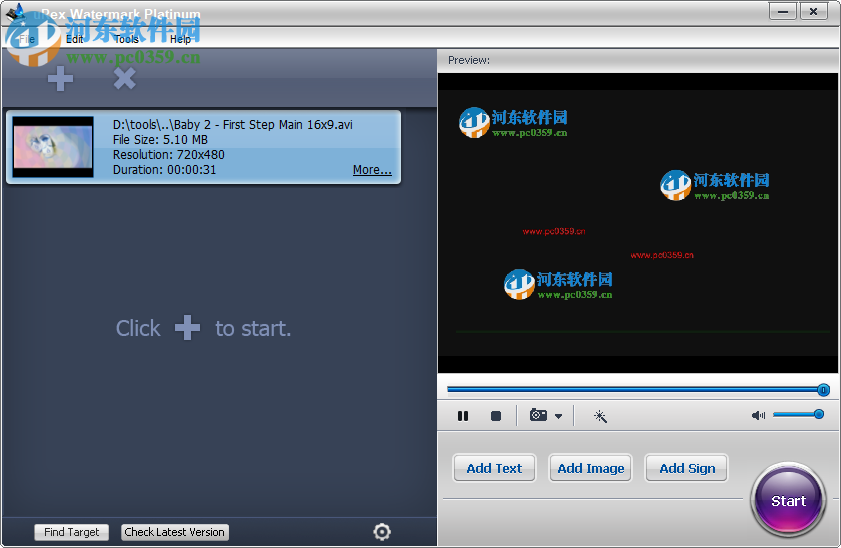Open the More... link for the video
Image resolution: width=841 pixels, height=548 pixels.
(372, 169)
